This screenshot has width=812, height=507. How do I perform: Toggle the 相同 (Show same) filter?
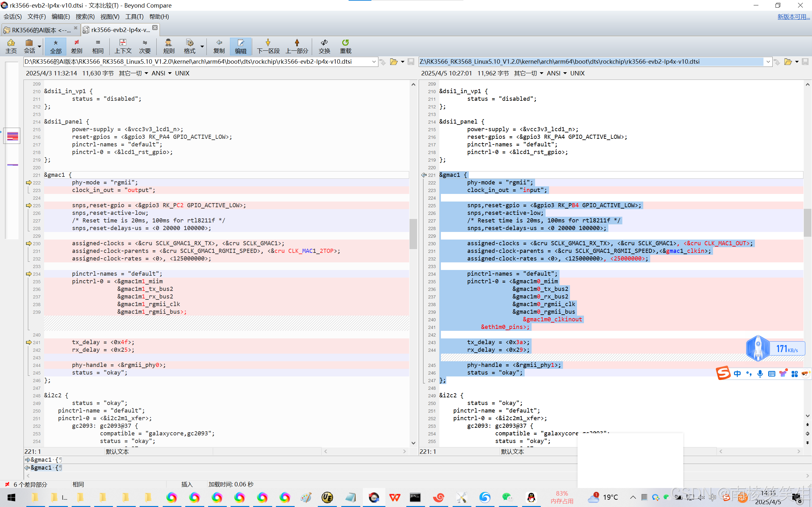tap(98, 46)
